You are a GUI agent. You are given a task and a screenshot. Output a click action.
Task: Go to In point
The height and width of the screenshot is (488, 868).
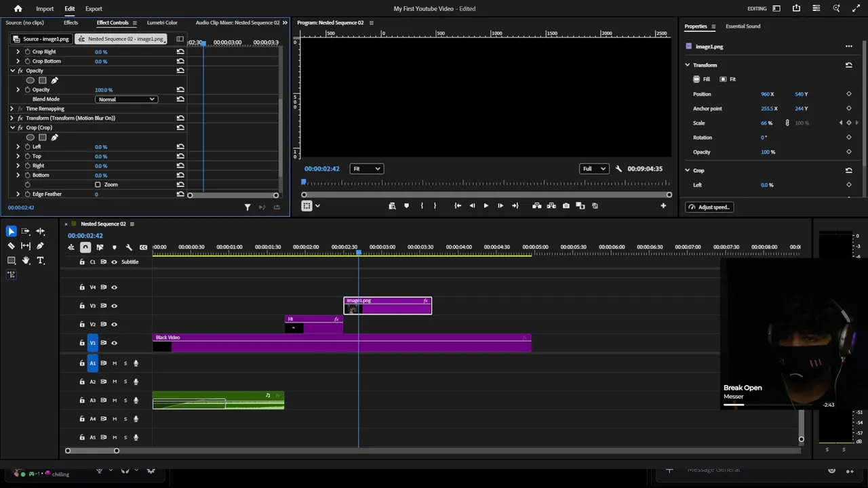point(458,206)
